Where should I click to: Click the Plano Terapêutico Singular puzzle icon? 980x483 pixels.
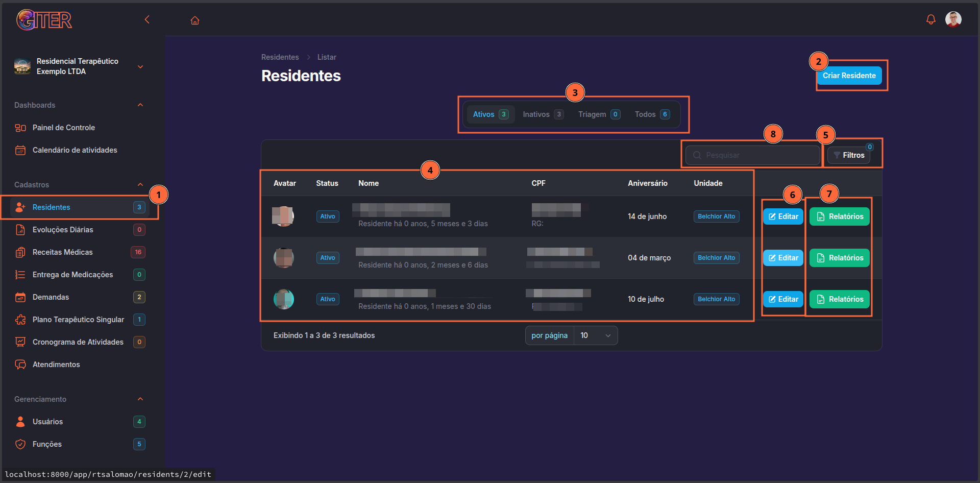coord(20,320)
